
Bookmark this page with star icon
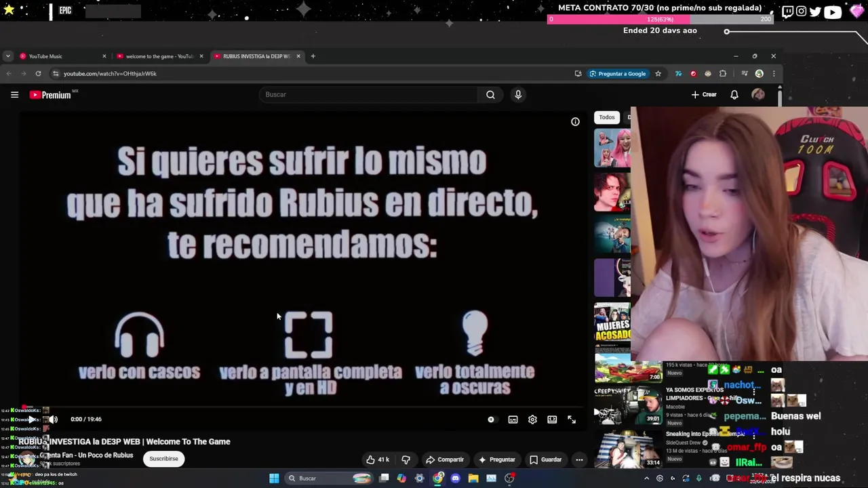[x=658, y=73]
